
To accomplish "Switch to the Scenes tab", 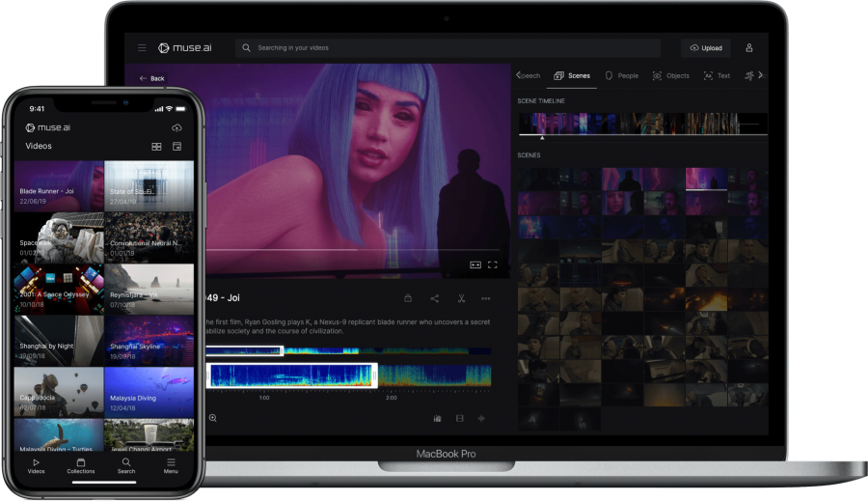I will coord(572,76).
